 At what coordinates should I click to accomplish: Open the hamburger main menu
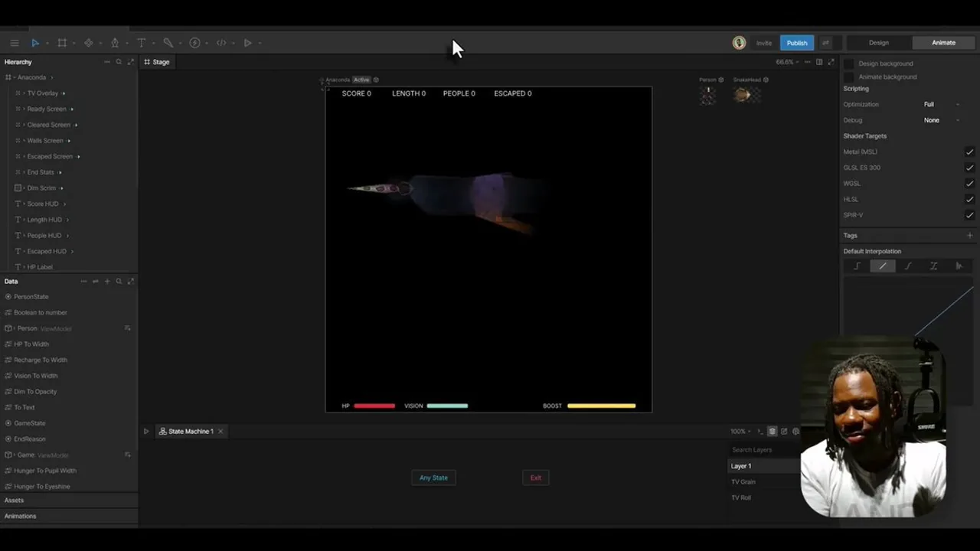(15, 43)
